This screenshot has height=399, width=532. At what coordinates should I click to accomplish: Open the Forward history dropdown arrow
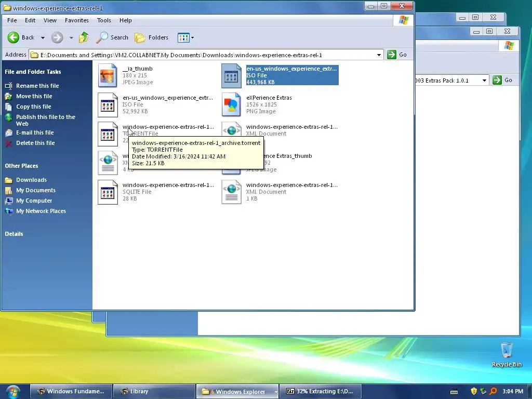pyautogui.click(x=71, y=37)
